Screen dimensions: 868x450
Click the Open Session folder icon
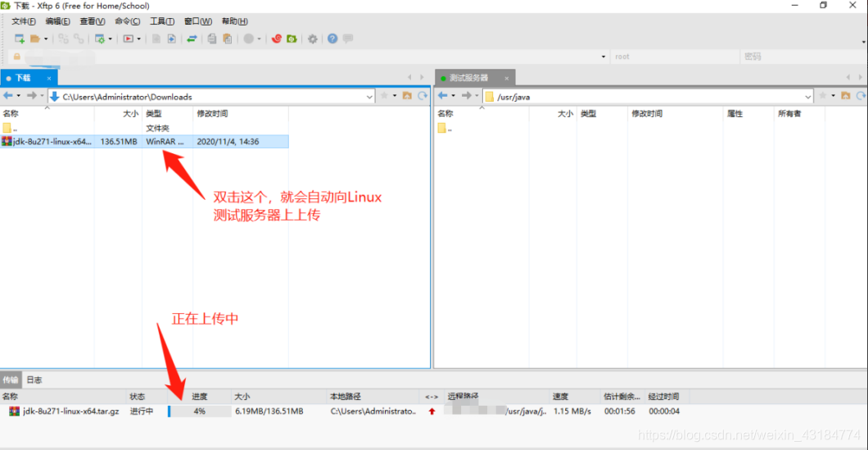click(35, 39)
